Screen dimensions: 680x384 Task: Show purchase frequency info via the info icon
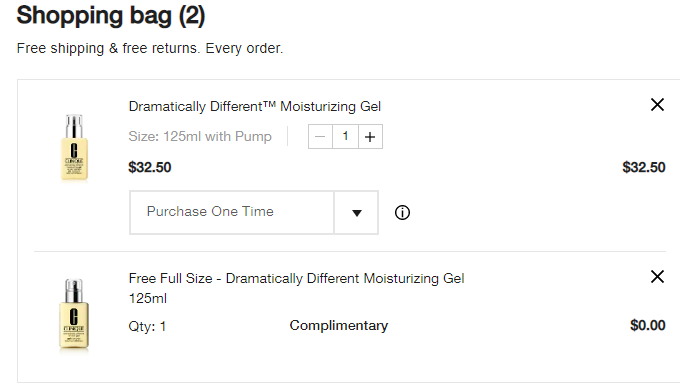tap(402, 213)
